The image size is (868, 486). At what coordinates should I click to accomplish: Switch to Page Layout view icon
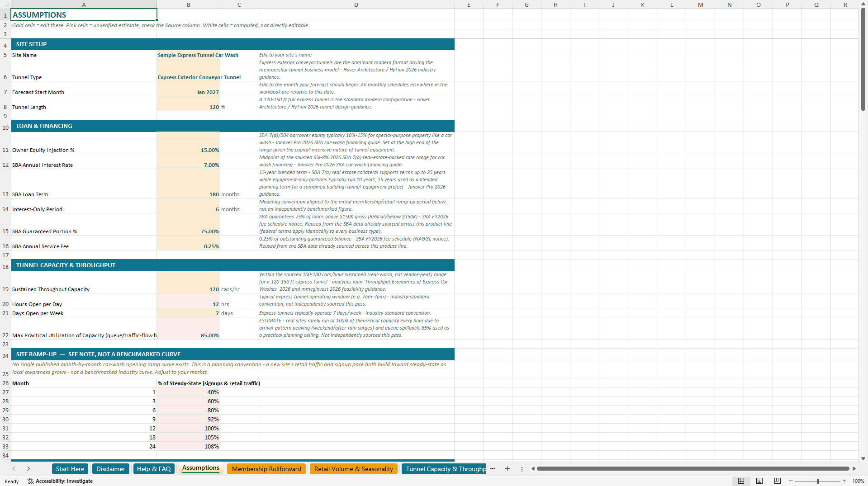coord(759,481)
